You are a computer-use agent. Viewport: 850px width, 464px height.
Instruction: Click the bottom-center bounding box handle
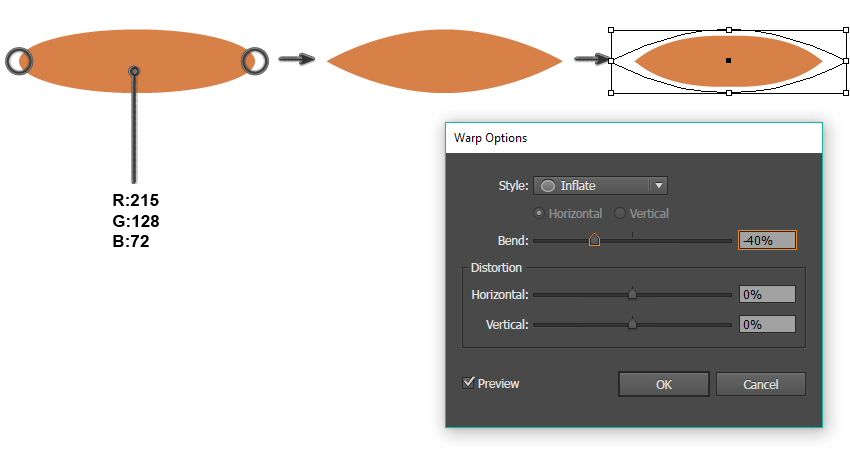coord(729,93)
